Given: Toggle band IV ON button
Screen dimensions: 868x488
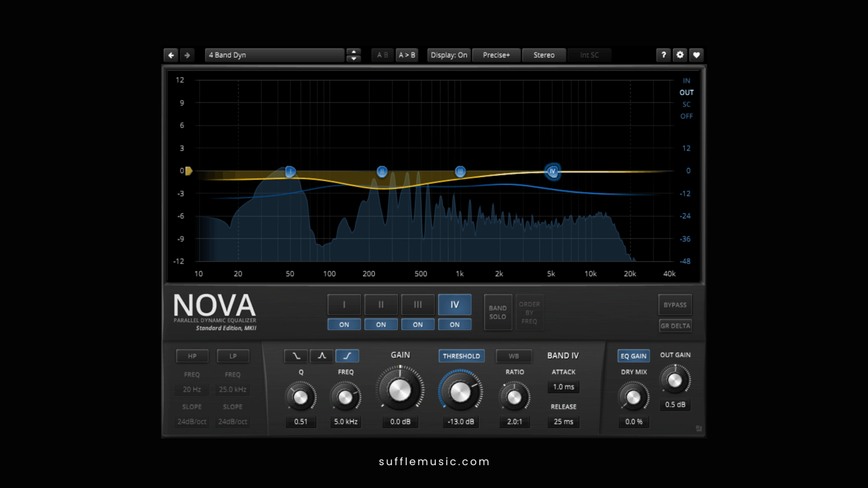Looking at the screenshot, I should tap(455, 324).
